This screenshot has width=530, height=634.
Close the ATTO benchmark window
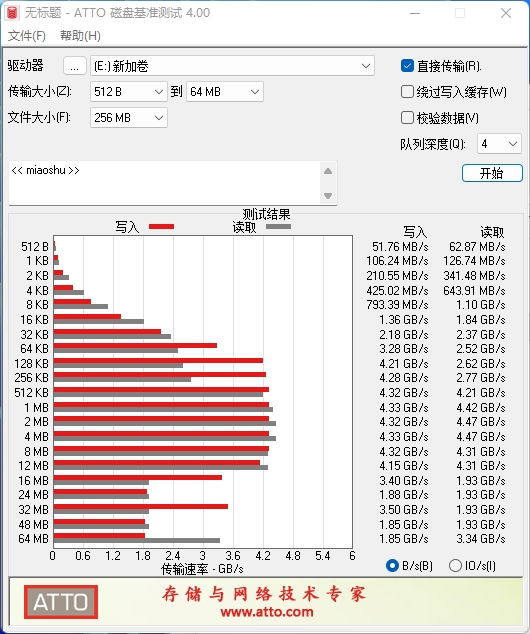pyautogui.click(x=506, y=13)
